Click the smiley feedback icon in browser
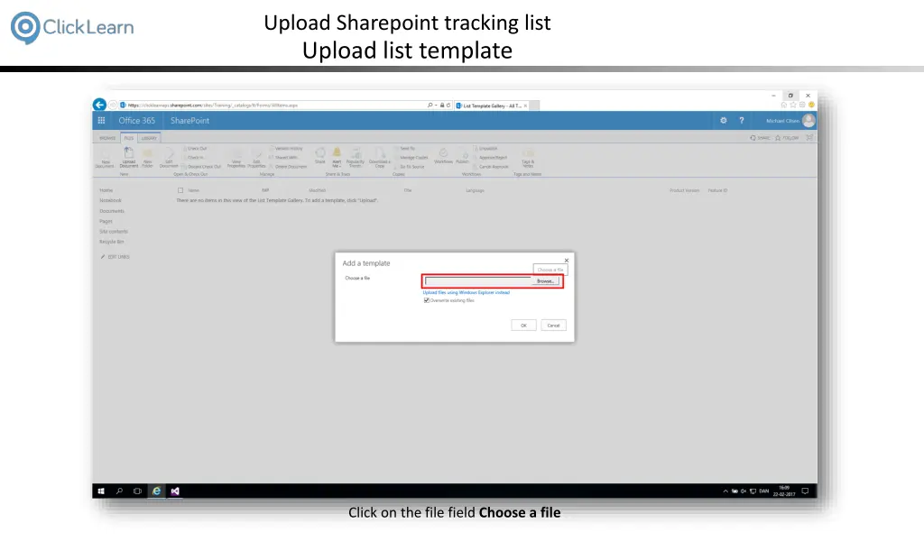 click(811, 105)
